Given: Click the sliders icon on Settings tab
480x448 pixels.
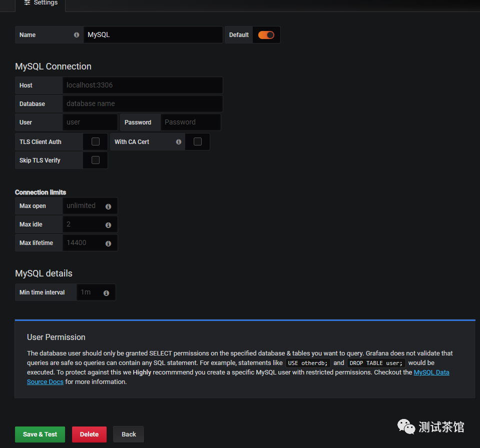Looking at the screenshot, I should coord(27,3).
